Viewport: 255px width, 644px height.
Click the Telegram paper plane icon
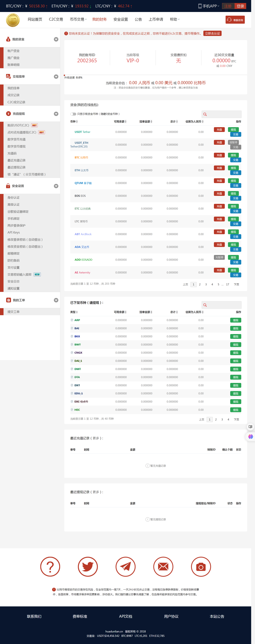125,567
